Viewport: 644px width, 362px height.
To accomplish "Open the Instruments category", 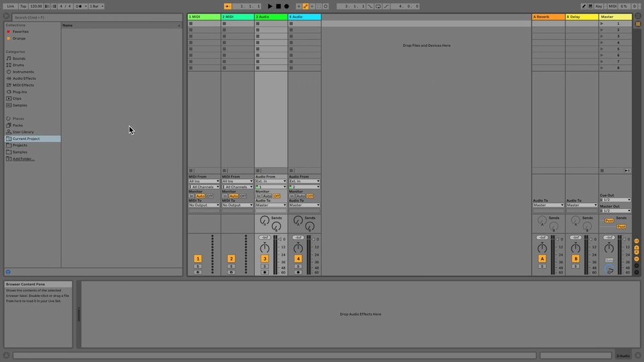I will point(23,72).
